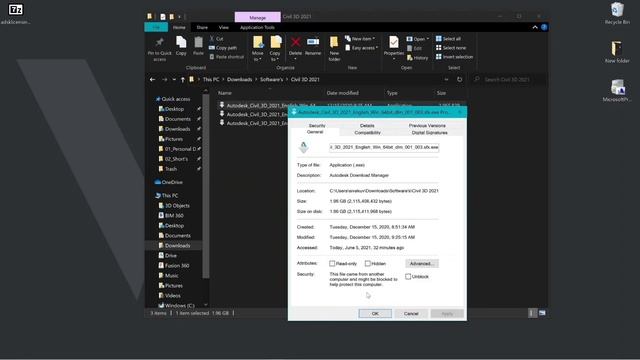Screen dimensions: 640x360
Task: Toggle the Hidden attribute checkbox
Action: (368, 264)
